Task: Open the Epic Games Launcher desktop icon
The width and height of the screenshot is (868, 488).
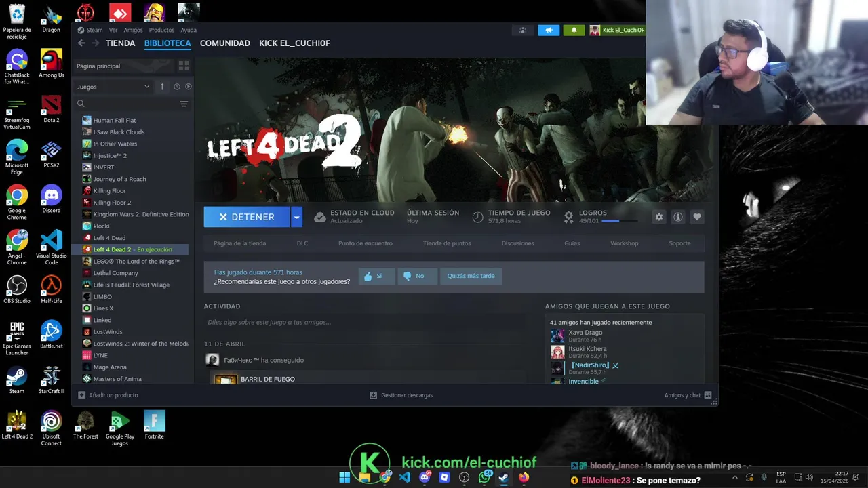Action: coord(17,339)
